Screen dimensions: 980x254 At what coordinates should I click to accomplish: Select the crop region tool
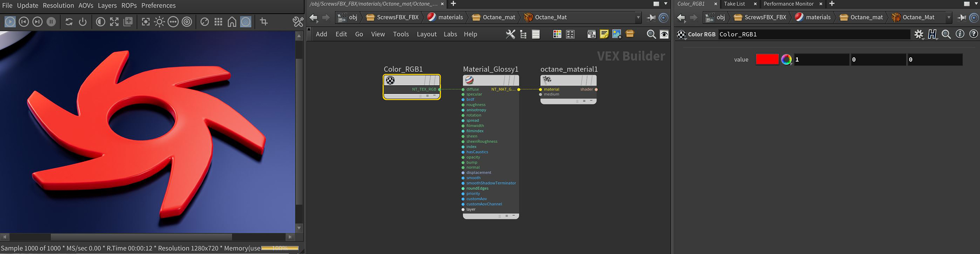pos(264,22)
